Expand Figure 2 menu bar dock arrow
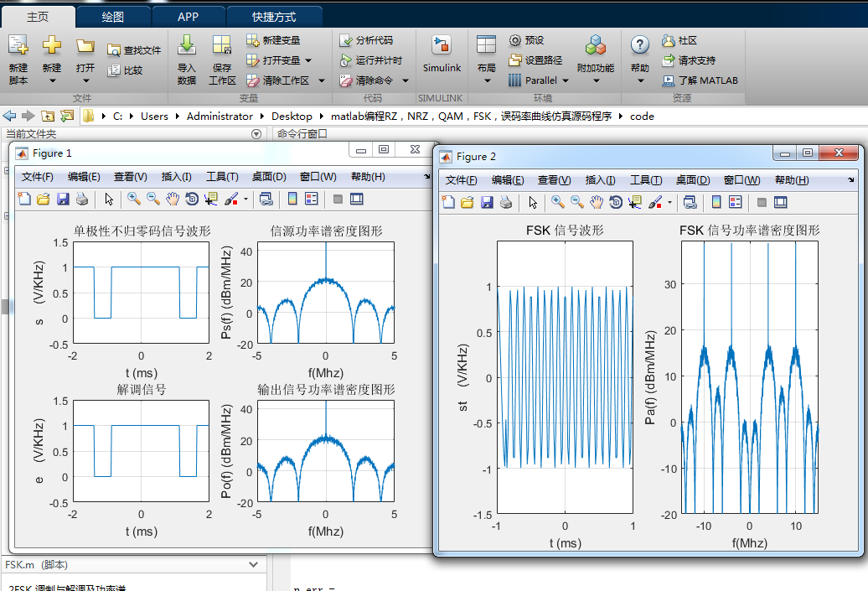This screenshot has height=591, width=868. (851, 180)
